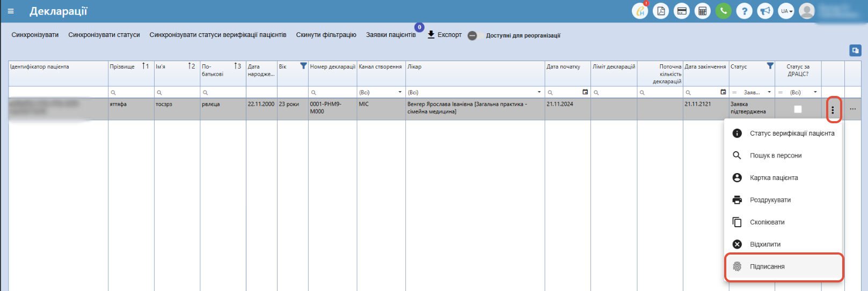Open the hamburger navigation menu

tap(11, 11)
